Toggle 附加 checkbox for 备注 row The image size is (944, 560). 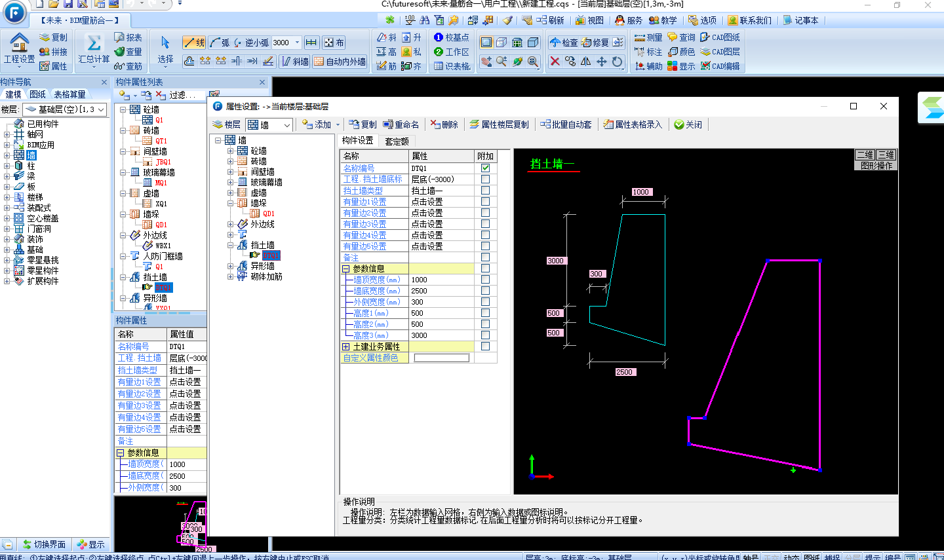[x=485, y=257]
